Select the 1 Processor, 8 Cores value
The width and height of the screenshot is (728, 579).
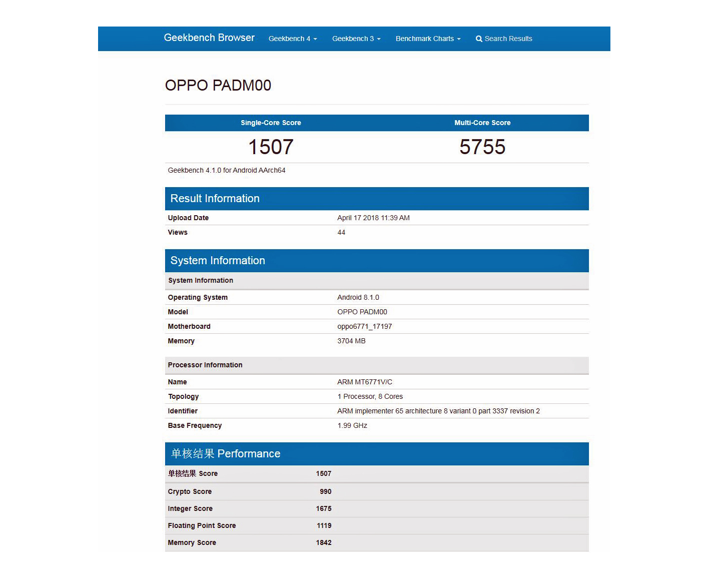coord(370,397)
